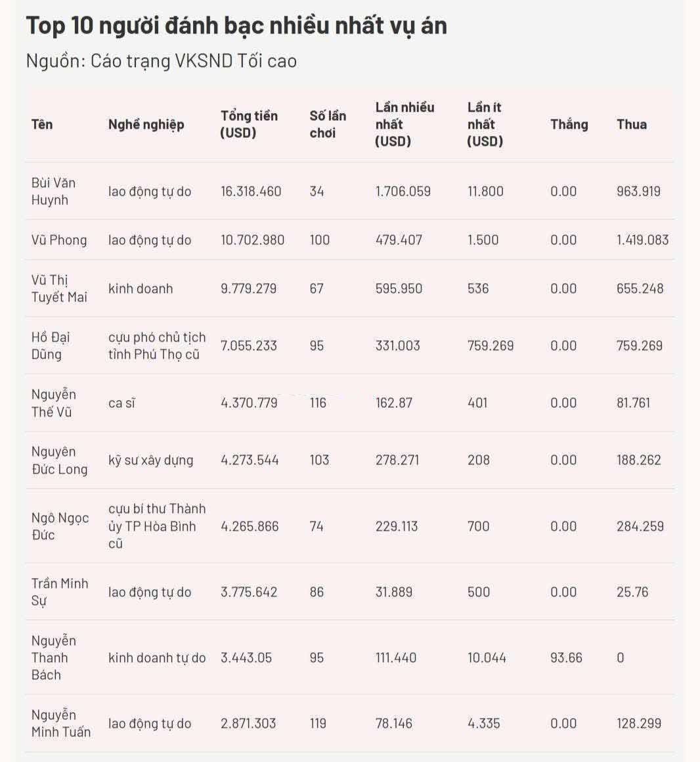
Task: Select the "Lần nhiều nhất (USD)" header
Action: (405, 124)
